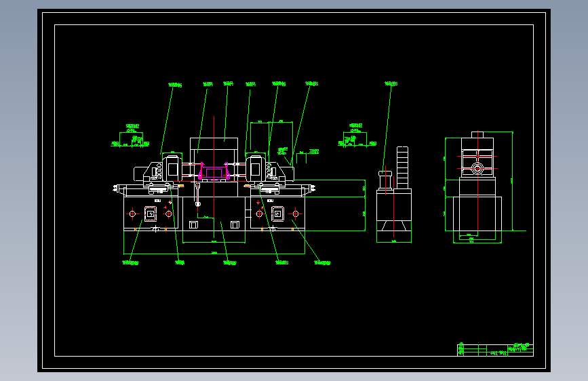The width and height of the screenshot is (588, 381).
Task: Click the title block in drawing corner
Action: 495,350
